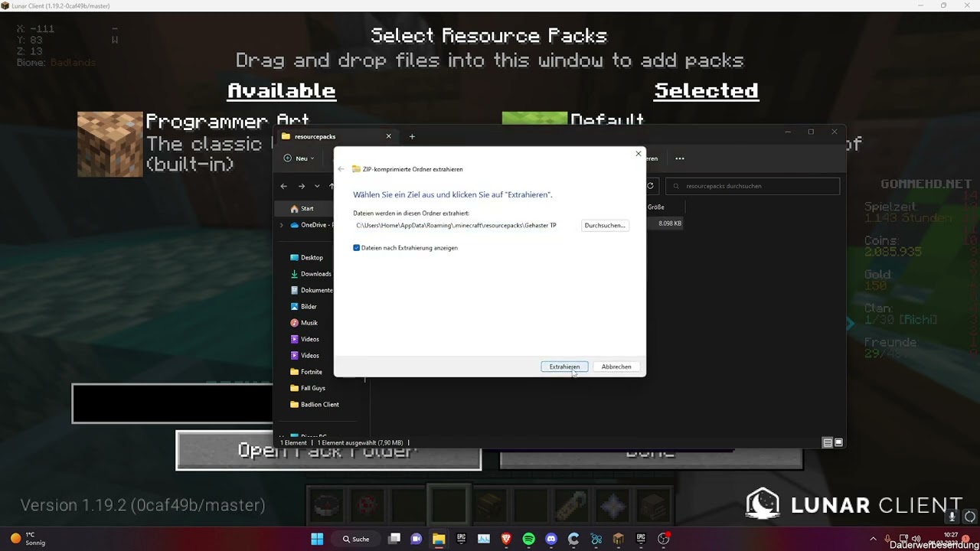Go up one folder level

coord(332,186)
